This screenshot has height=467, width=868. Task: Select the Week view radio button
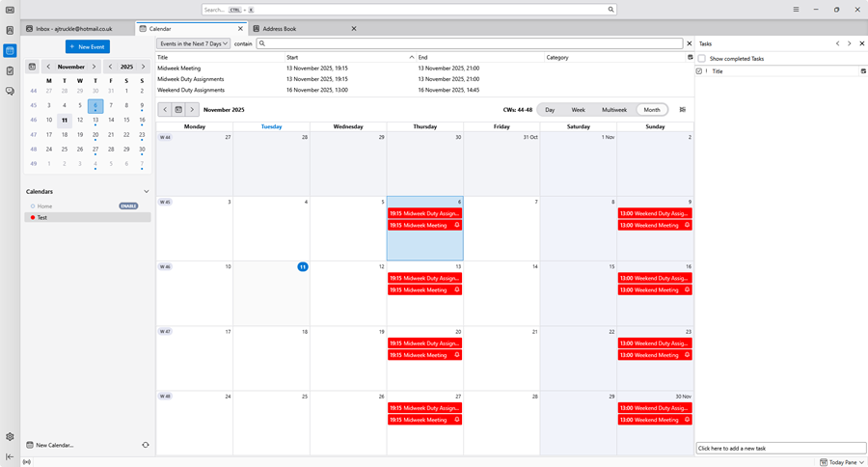coord(578,110)
